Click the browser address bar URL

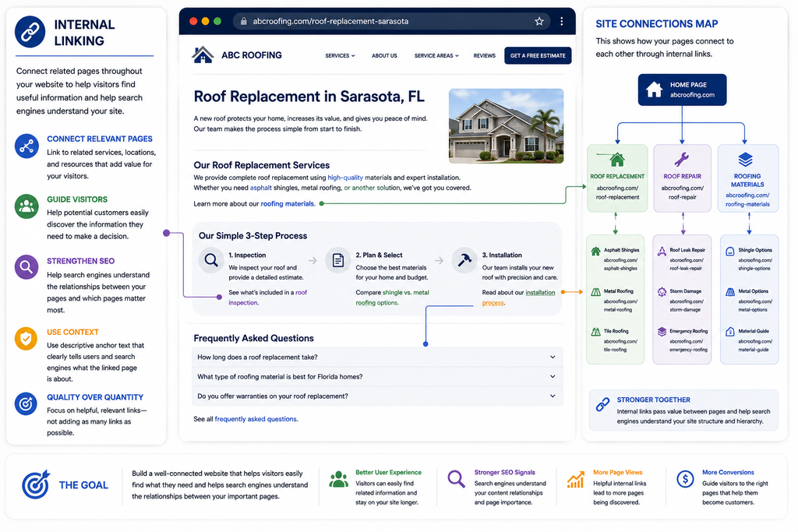(330, 21)
